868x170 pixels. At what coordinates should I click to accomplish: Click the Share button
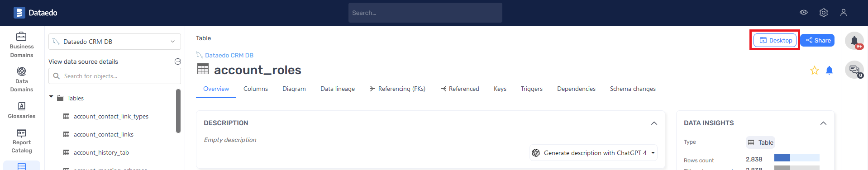pos(818,40)
